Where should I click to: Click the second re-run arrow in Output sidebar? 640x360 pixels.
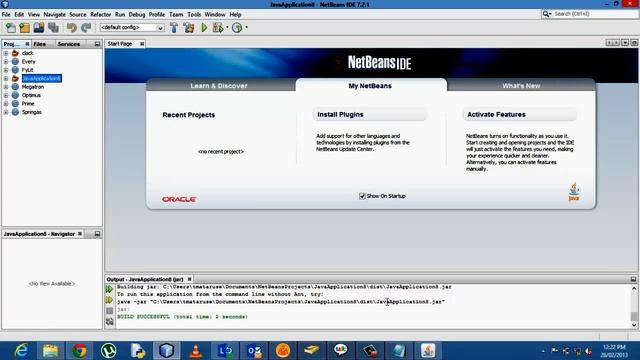tap(109, 300)
